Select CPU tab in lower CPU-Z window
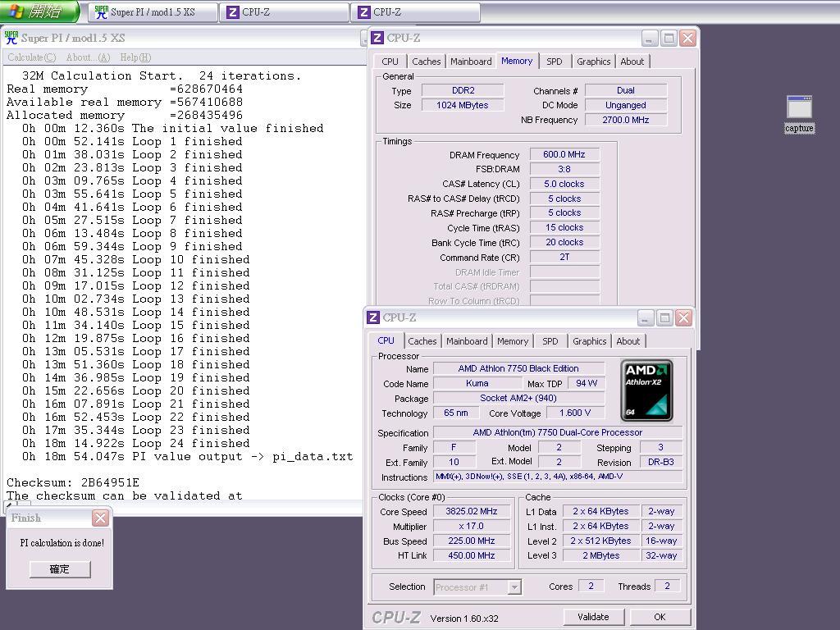This screenshot has height=630, width=840. click(x=386, y=340)
